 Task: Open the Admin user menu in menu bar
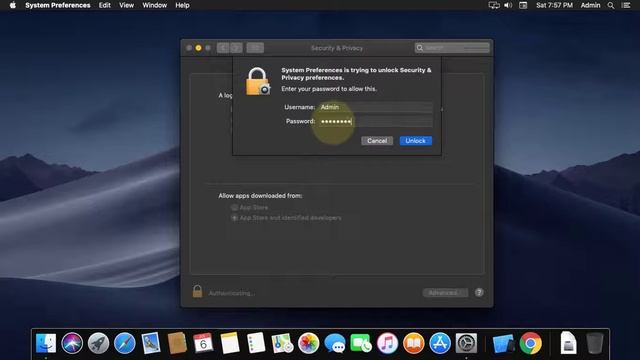pos(590,5)
